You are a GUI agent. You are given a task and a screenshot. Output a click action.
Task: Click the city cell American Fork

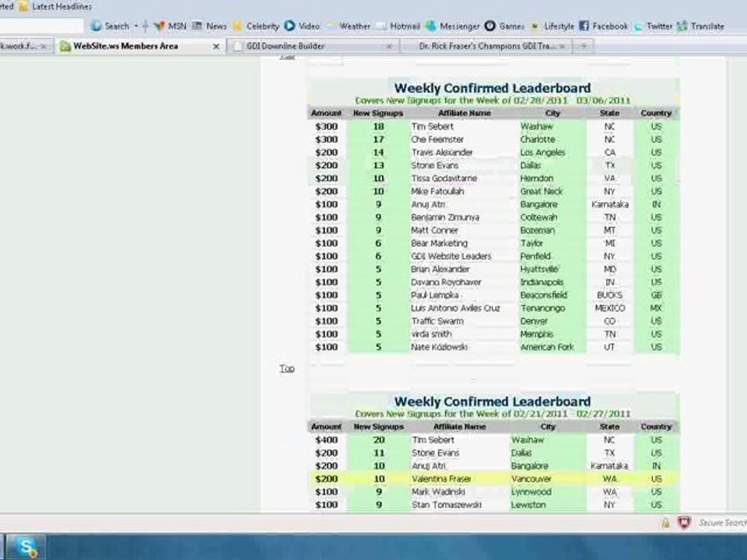point(547,347)
